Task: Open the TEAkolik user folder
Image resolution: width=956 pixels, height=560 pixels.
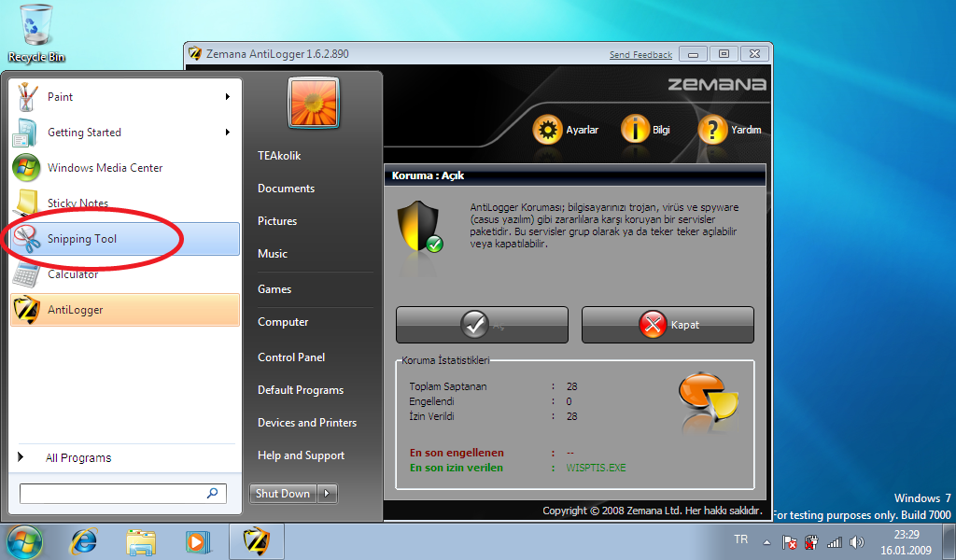Action: tap(279, 156)
